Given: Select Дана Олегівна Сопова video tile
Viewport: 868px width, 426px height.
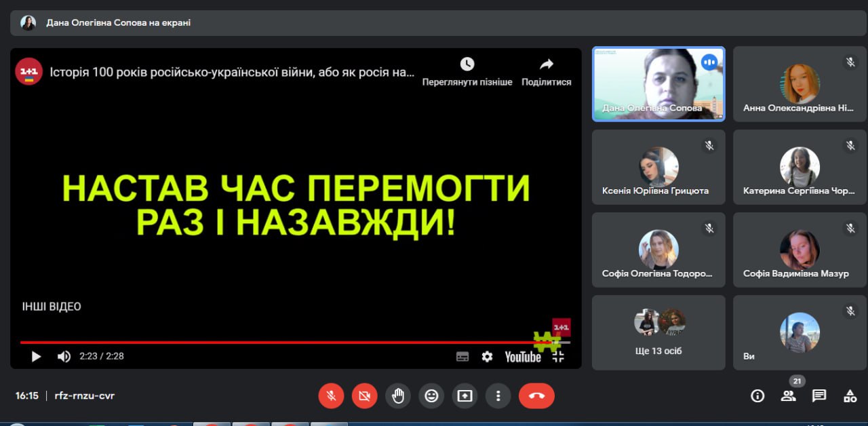Looking at the screenshot, I should [658, 83].
